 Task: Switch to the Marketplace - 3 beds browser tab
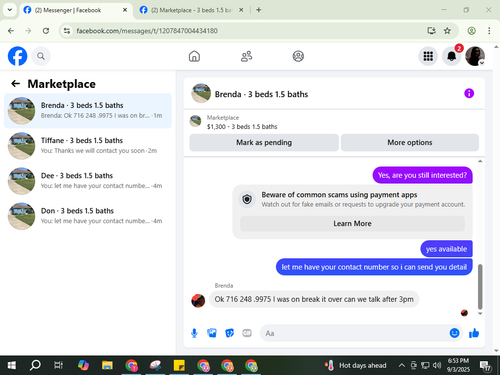click(191, 10)
